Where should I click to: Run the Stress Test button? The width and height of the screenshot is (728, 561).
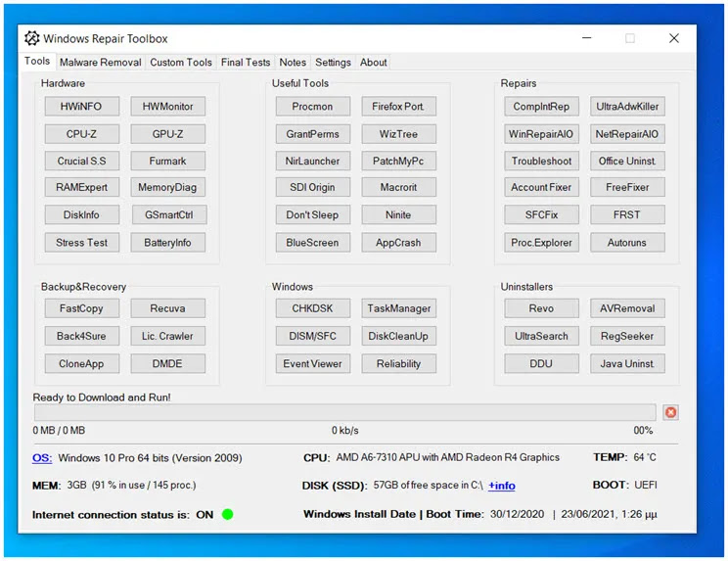coord(82,243)
